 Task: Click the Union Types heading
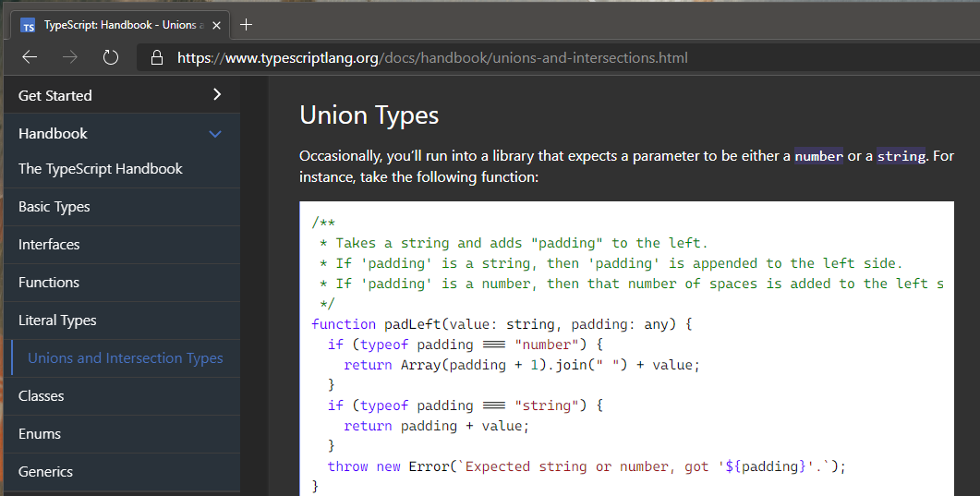tap(369, 115)
